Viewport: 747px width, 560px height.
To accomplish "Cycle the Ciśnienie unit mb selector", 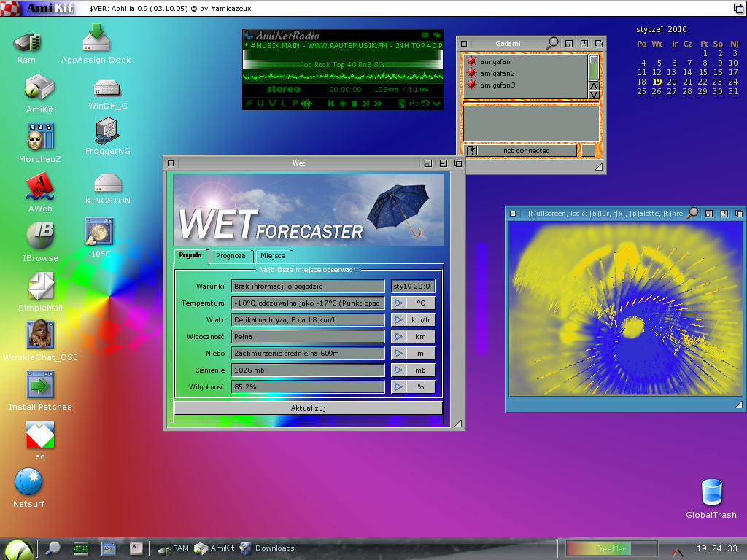I will (x=413, y=370).
